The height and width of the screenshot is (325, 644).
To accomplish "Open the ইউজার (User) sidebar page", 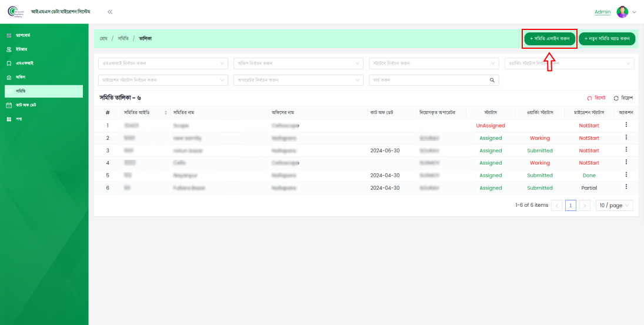I will pyautogui.click(x=21, y=49).
